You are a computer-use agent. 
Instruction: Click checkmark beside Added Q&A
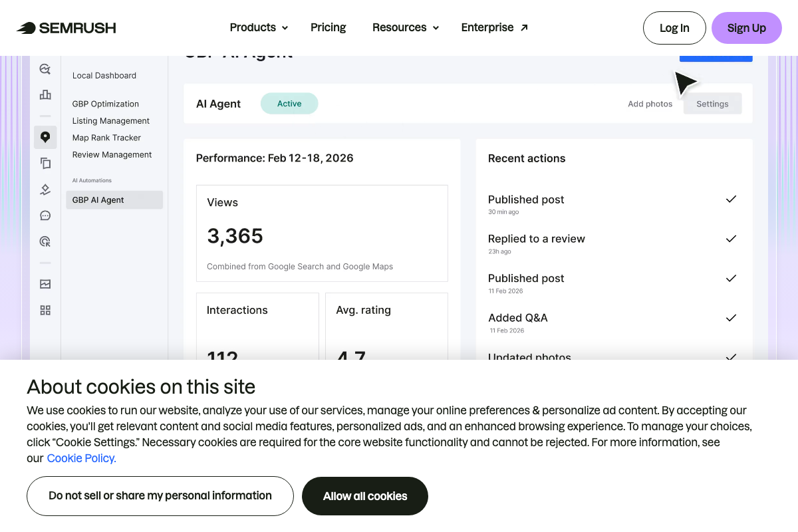[x=731, y=318]
